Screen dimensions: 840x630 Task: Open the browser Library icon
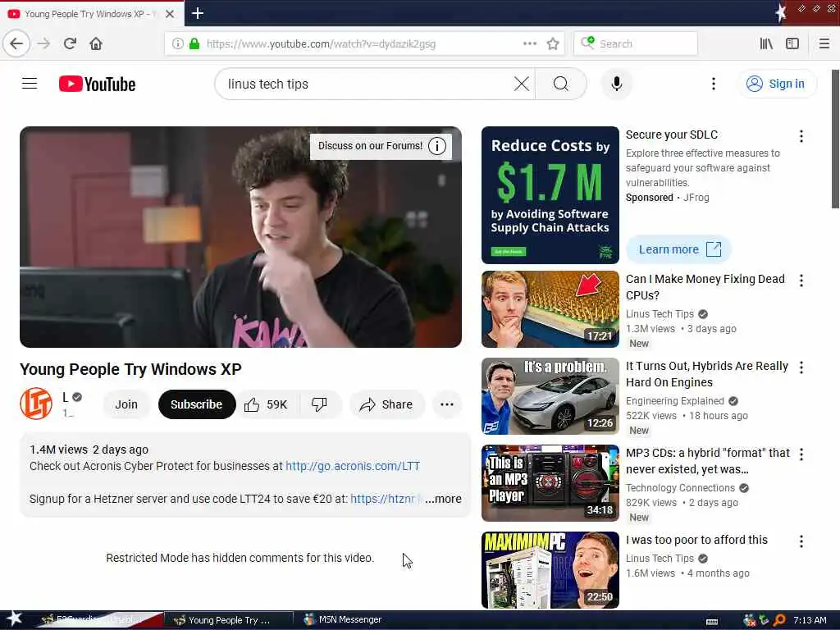point(766,43)
